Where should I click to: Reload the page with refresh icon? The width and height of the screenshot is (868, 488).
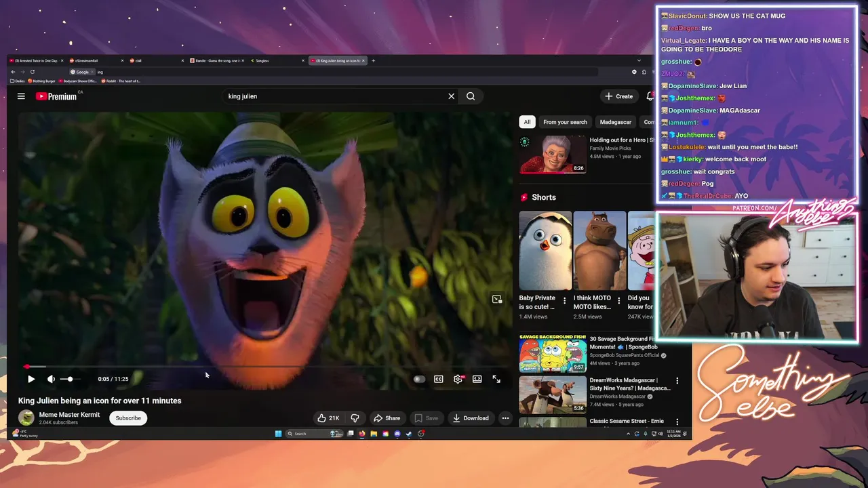pos(32,72)
